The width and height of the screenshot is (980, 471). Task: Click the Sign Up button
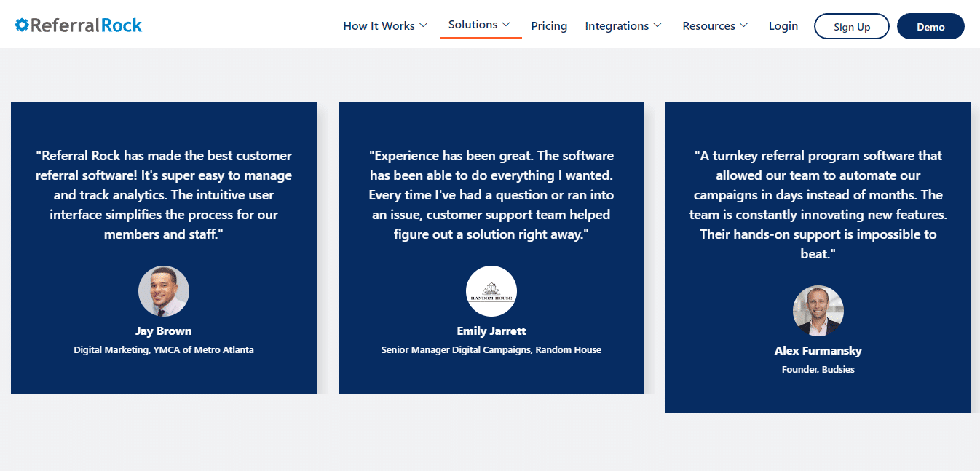(852, 26)
